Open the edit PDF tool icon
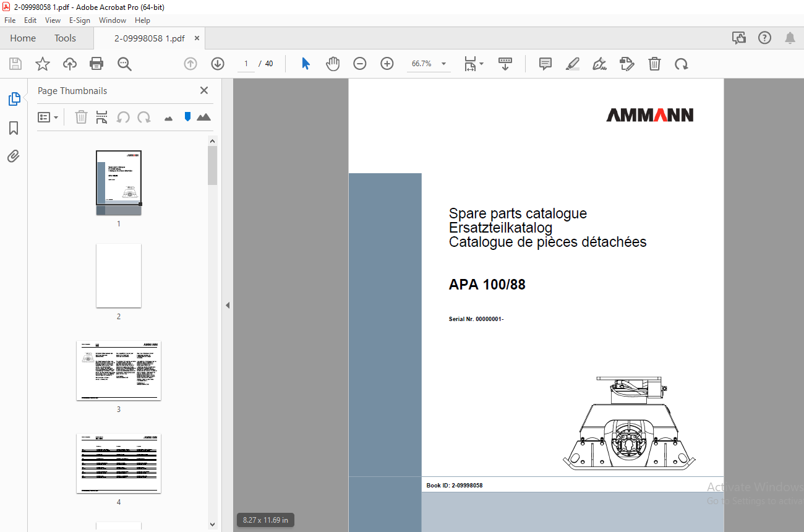The width and height of the screenshot is (804, 532). (627, 64)
